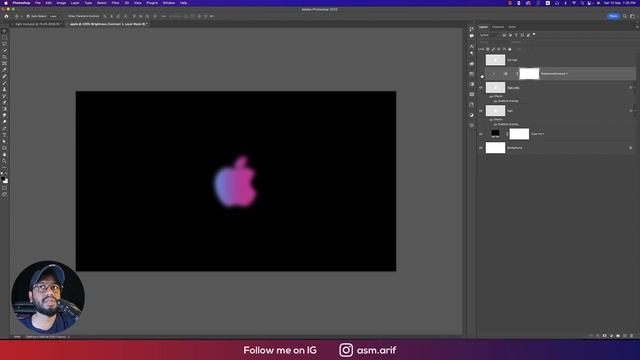
Task: Open the Move tool preset picker arrow
Action: (21, 16)
